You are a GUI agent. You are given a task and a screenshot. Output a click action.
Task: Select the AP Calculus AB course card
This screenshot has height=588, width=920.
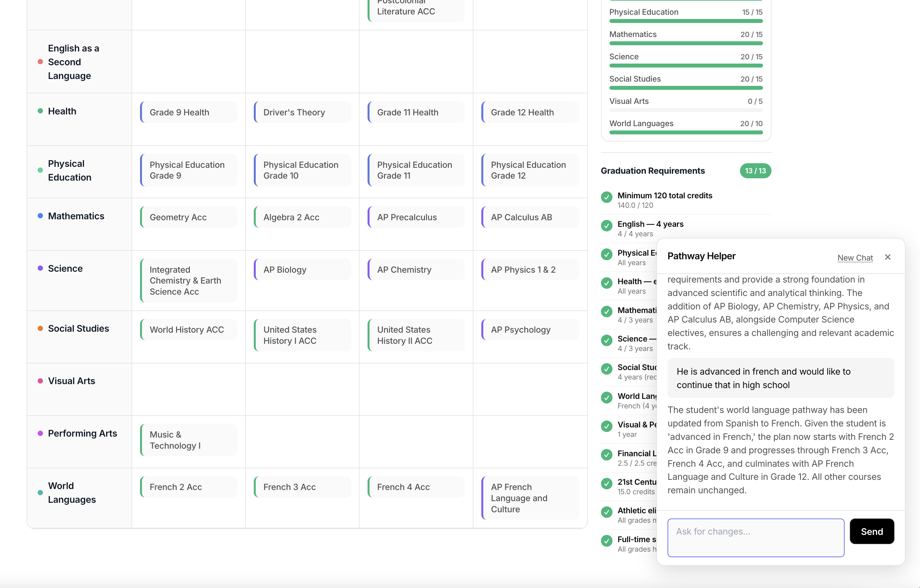[530, 217]
